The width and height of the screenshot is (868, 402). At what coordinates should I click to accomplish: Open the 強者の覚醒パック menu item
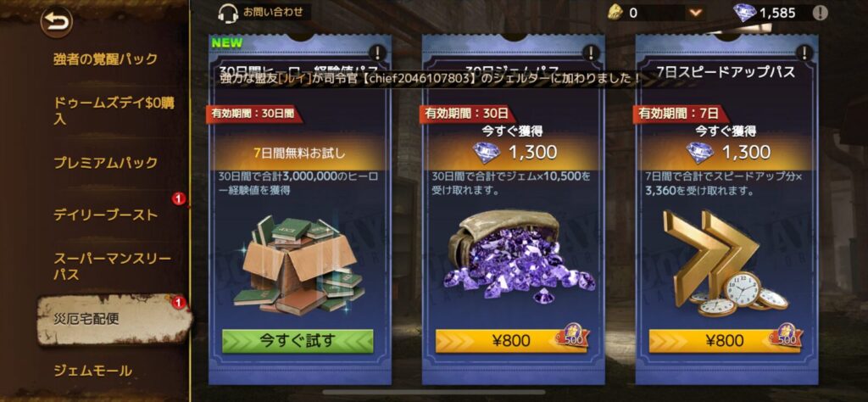point(106,59)
